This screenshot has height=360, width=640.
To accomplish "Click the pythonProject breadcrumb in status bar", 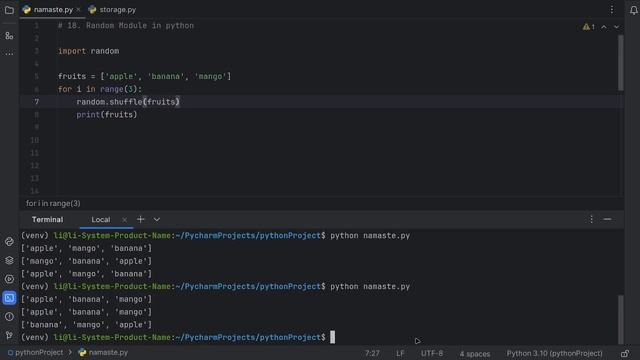I will pos(36,353).
